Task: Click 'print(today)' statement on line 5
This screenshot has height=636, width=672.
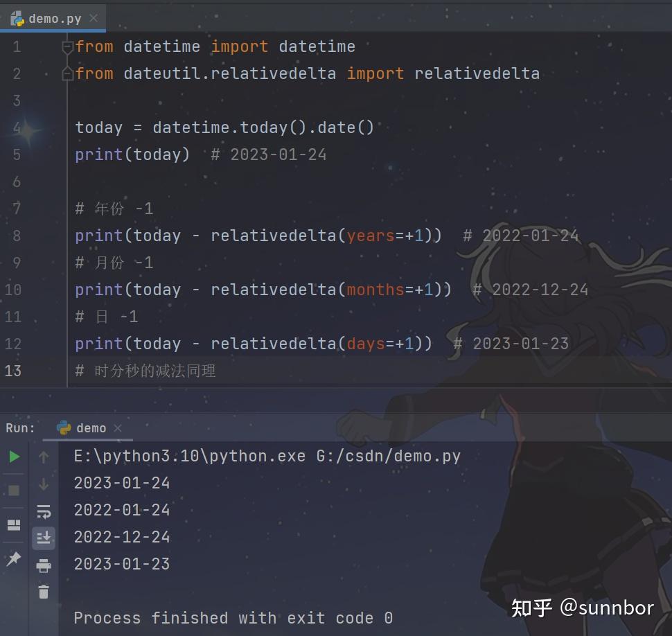Action: [132, 154]
